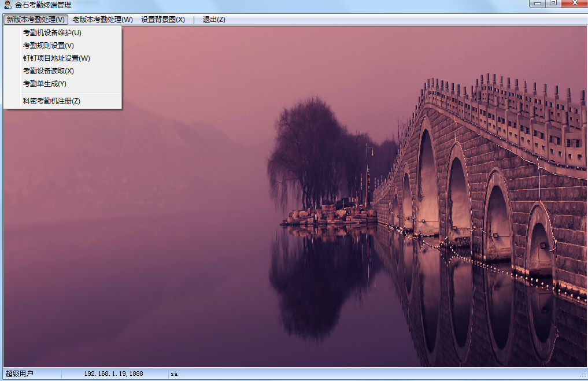Click 退出(Z) to exit the application

tap(213, 20)
